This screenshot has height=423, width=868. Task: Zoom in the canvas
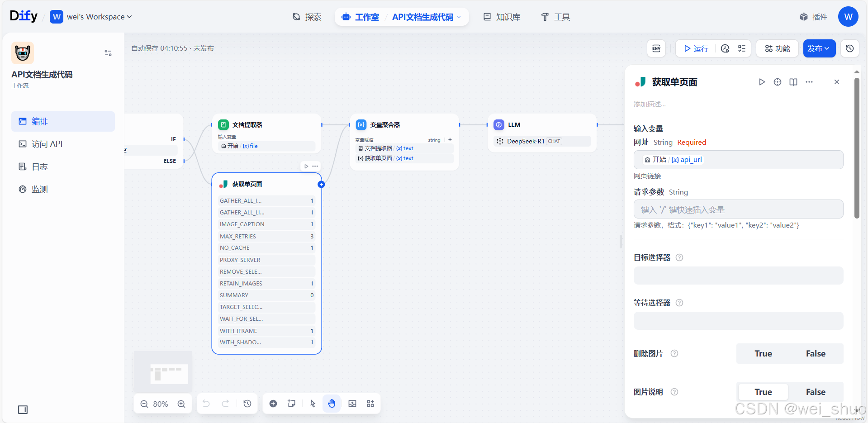(181, 404)
